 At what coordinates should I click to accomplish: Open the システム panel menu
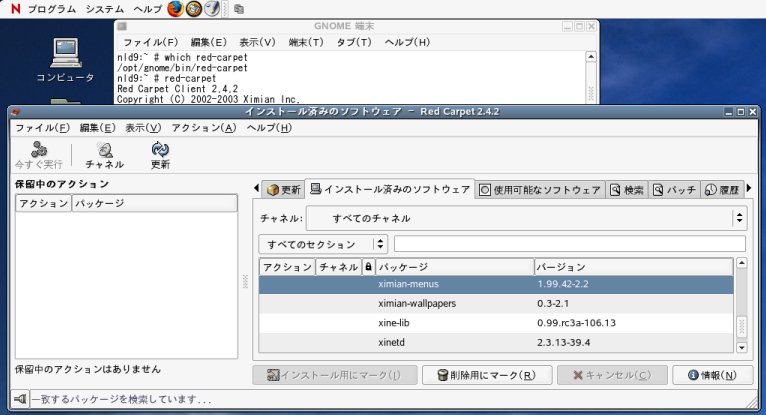click(105, 9)
